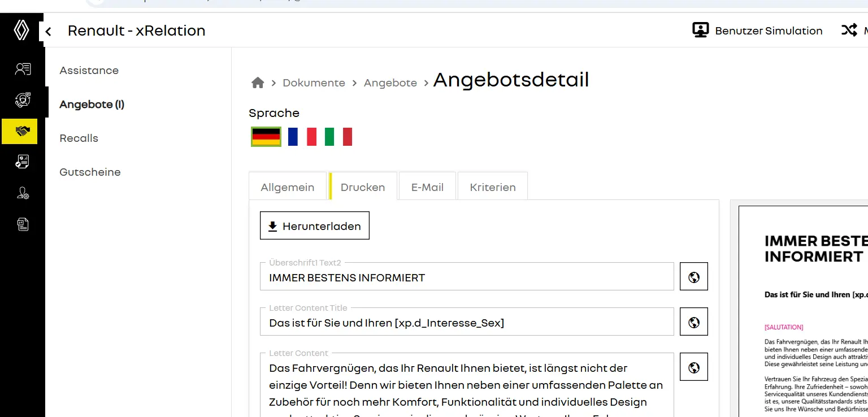Navigate to Angebote breadcrumb
The image size is (868, 417).
(x=390, y=83)
